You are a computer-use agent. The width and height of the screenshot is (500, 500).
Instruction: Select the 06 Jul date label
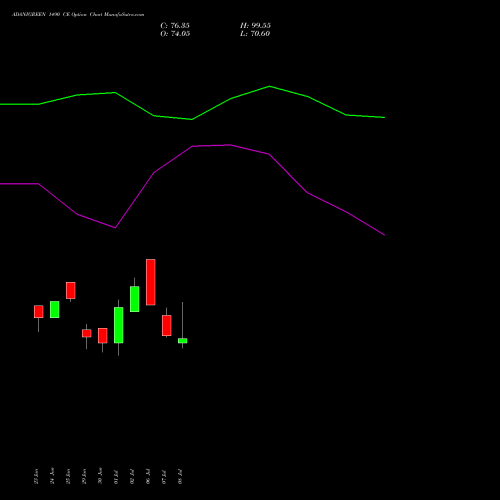pyautogui.click(x=148, y=476)
